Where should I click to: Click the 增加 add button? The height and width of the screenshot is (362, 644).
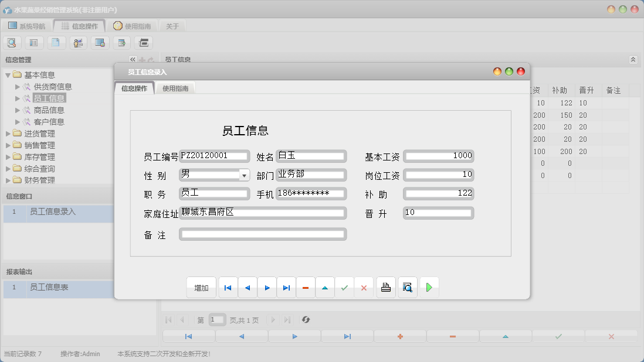[201, 287]
